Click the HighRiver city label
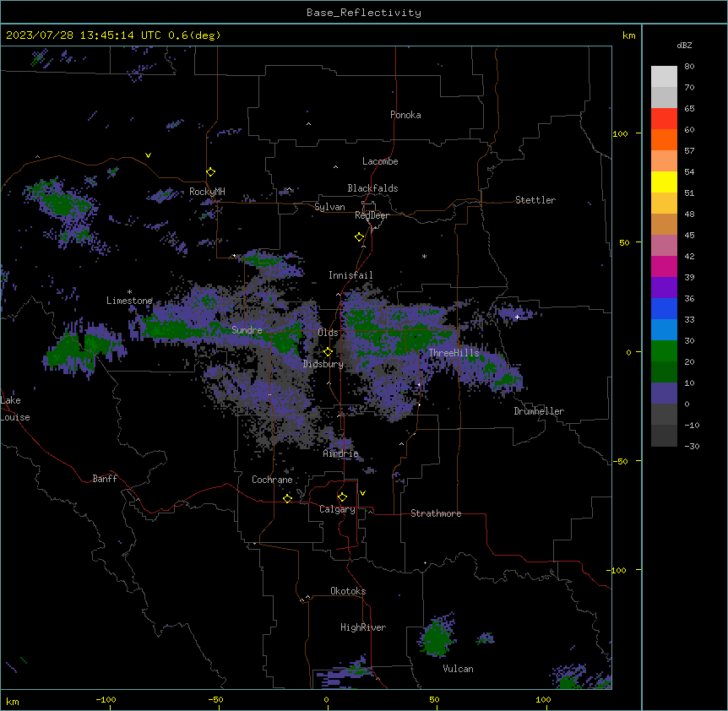 point(363,627)
